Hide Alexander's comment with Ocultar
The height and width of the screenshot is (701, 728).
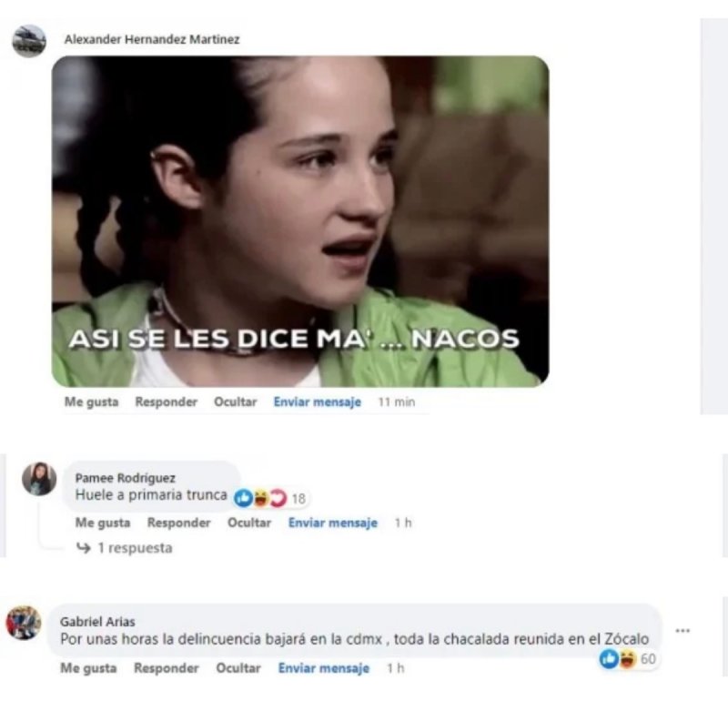tap(235, 401)
